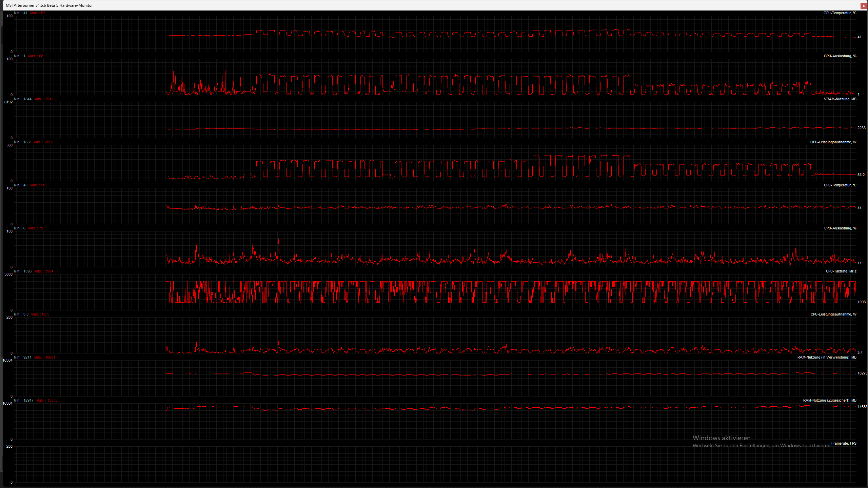Click the Min 6 Max 79 CPU usage readout
The image size is (868, 488).
tap(28, 228)
